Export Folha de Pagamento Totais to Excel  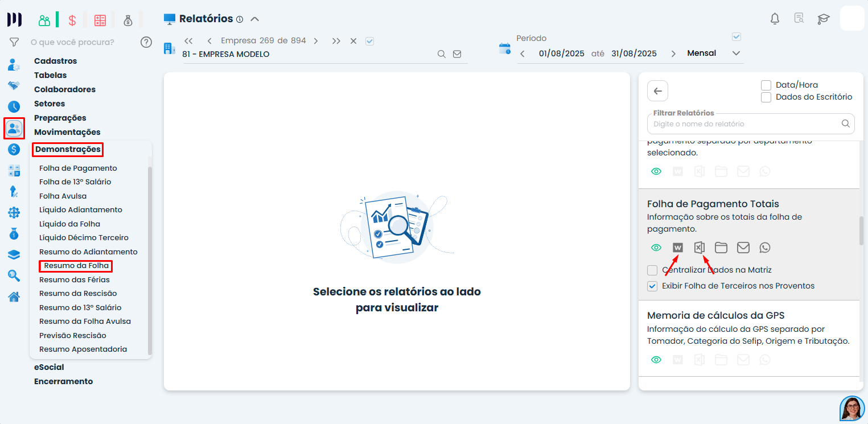700,247
